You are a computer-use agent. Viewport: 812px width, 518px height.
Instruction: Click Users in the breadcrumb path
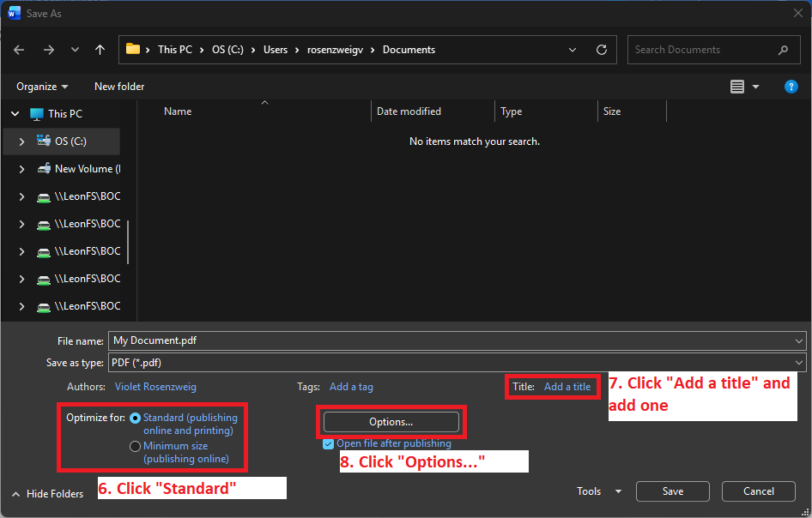[275, 50]
